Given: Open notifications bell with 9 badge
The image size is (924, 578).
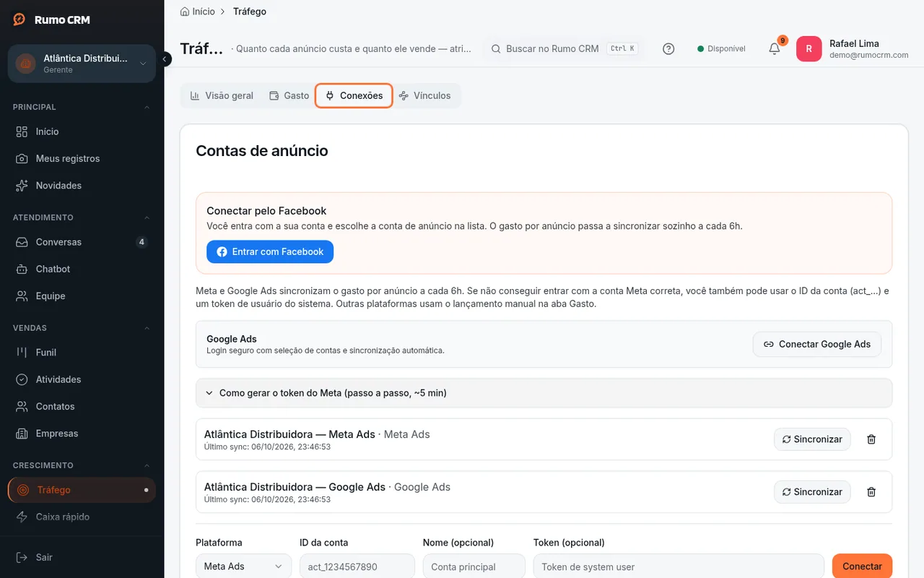Looking at the screenshot, I should 775,48.
